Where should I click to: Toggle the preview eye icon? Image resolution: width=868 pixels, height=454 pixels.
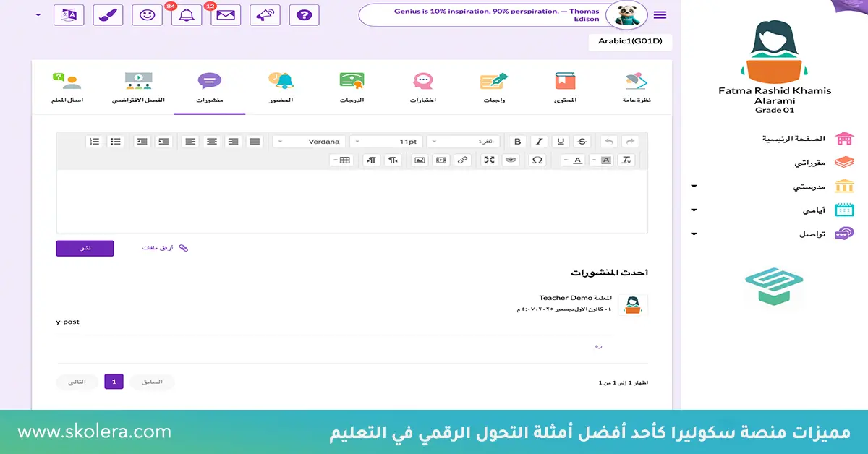click(x=511, y=160)
